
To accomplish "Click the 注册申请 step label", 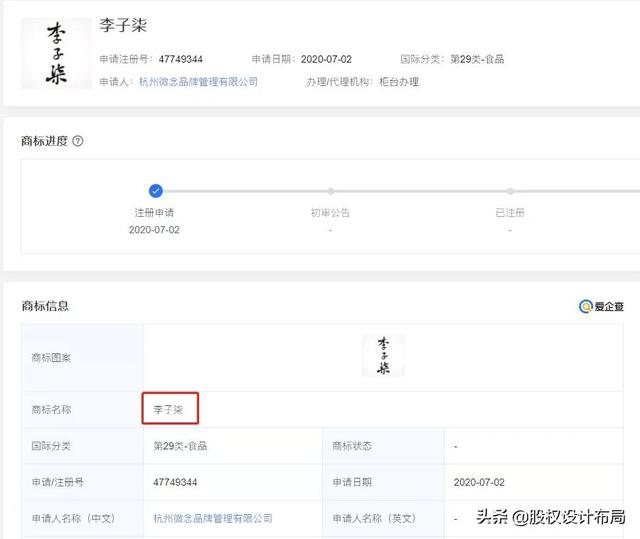I will pos(154,213).
